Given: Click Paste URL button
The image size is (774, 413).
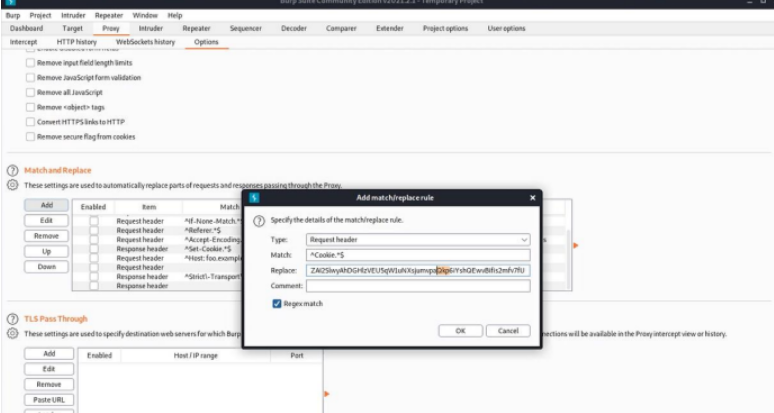Looking at the screenshot, I should point(49,400).
